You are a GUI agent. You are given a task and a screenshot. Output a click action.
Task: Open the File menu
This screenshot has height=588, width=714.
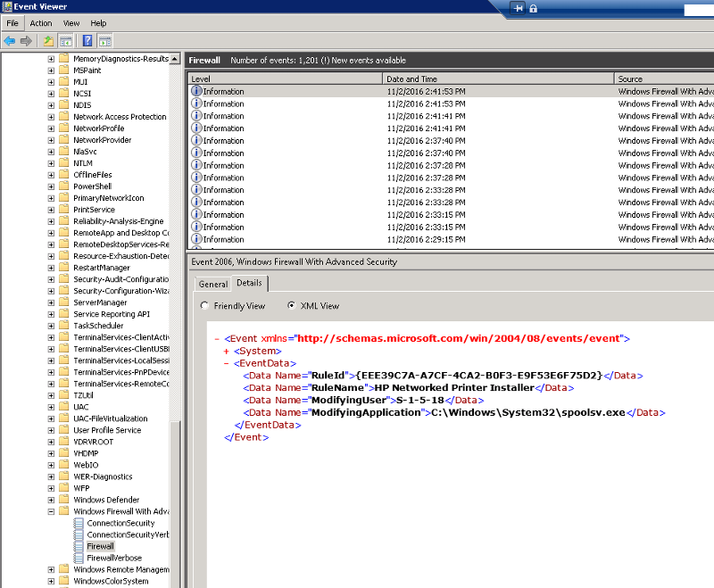12,23
